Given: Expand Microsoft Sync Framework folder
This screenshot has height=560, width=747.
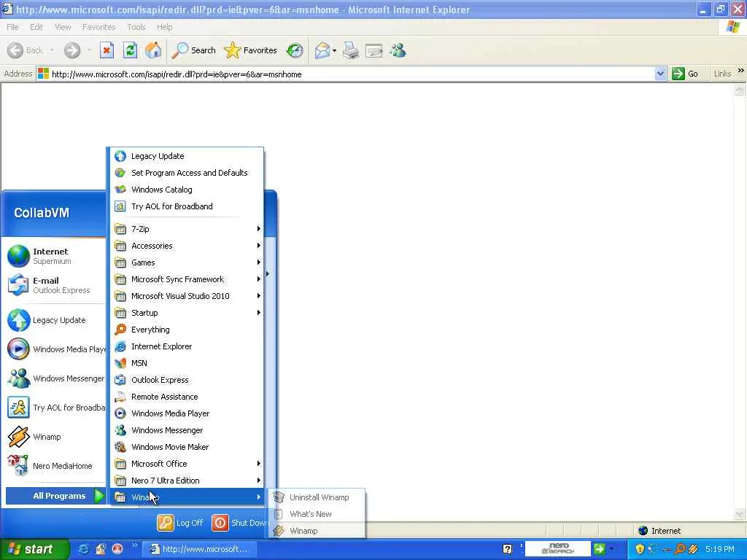Looking at the screenshot, I should pos(187,279).
